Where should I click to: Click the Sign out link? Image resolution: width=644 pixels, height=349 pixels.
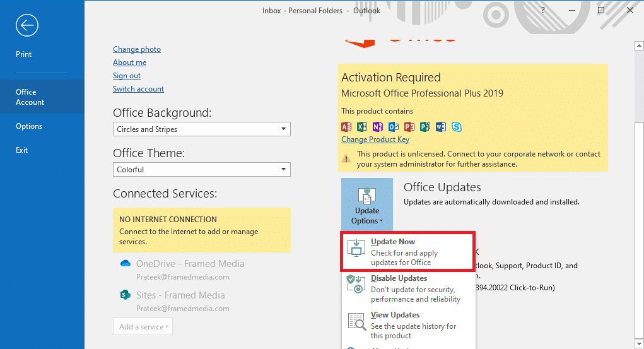coord(127,76)
